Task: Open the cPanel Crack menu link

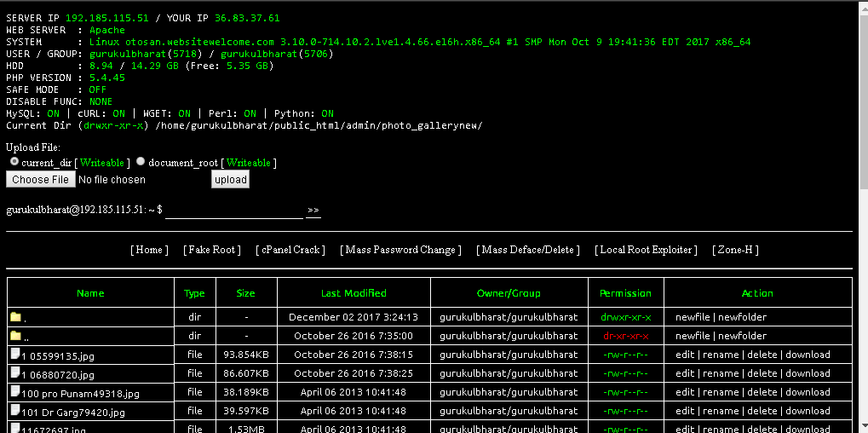Action: pyautogui.click(x=290, y=250)
